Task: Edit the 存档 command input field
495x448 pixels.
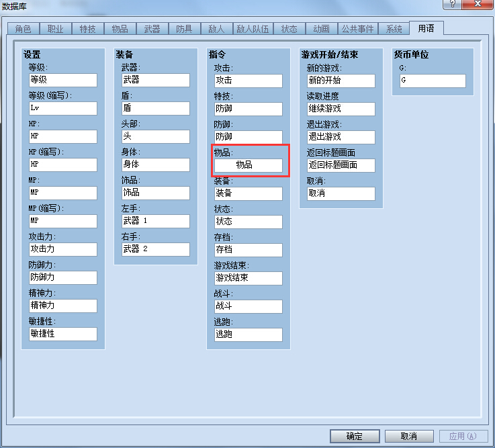Action: click(x=249, y=250)
